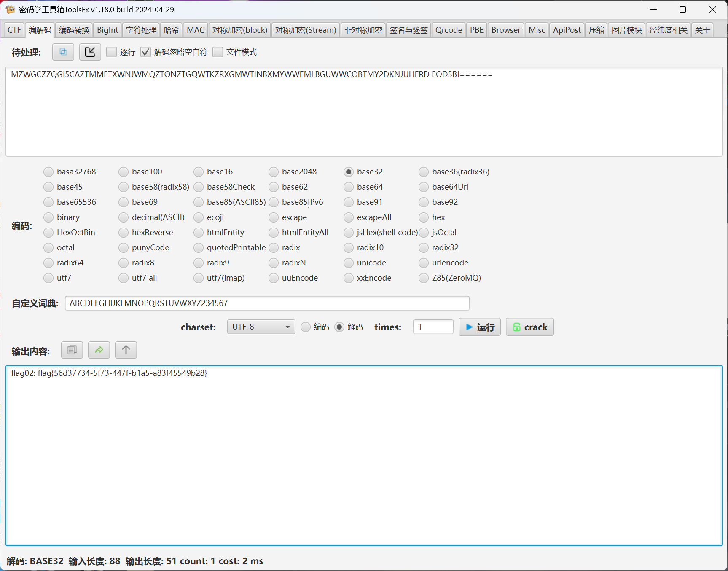Click the times input field
728x571 pixels.
coord(433,327)
